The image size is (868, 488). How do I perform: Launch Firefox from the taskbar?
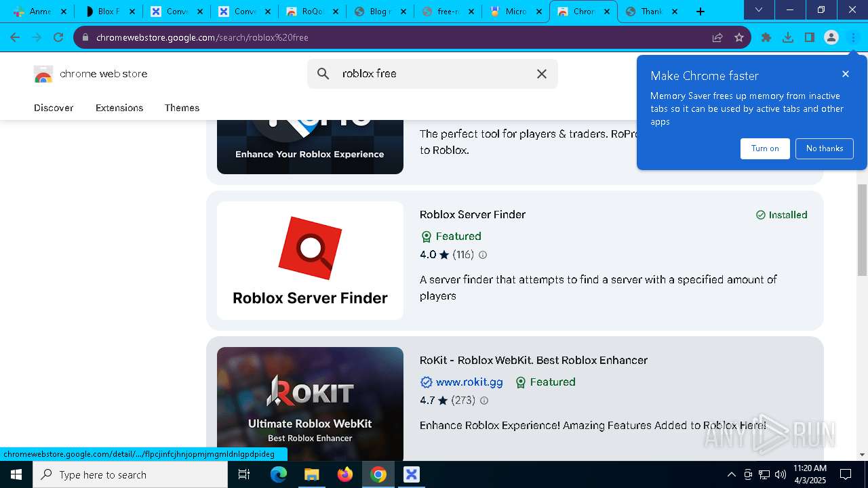coord(345,474)
